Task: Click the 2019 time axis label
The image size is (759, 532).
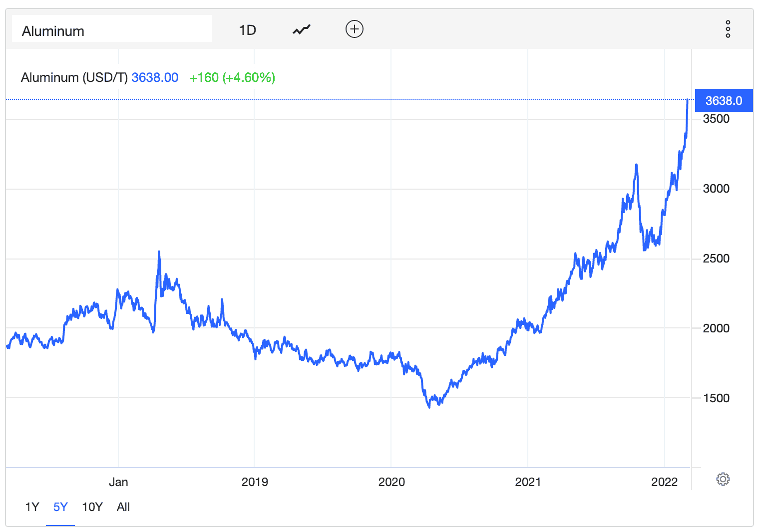Action: (x=255, y=482)
